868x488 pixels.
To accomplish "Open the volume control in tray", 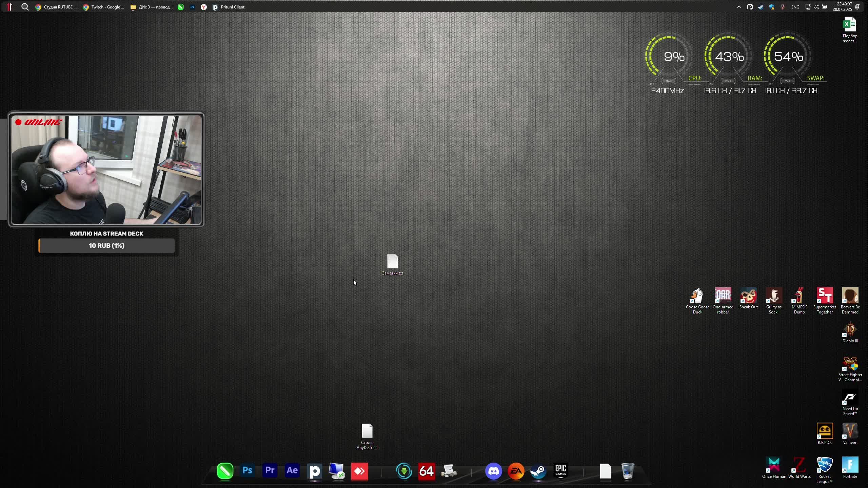I will pos(816,7).
